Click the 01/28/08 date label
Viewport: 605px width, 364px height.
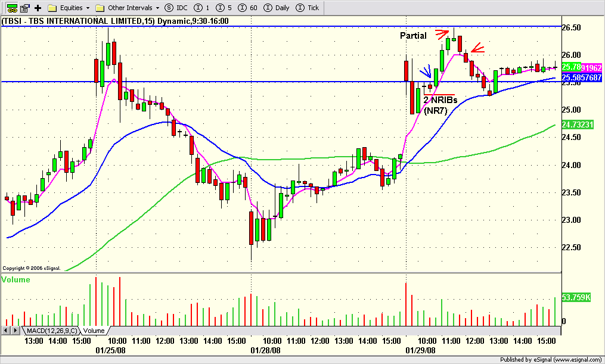coord(265,350)
